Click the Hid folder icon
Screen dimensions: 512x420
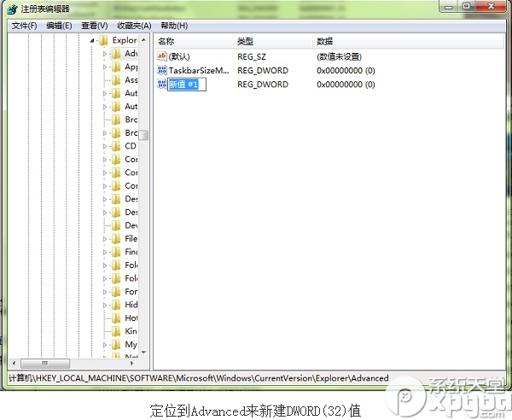[x=116, y=305]
